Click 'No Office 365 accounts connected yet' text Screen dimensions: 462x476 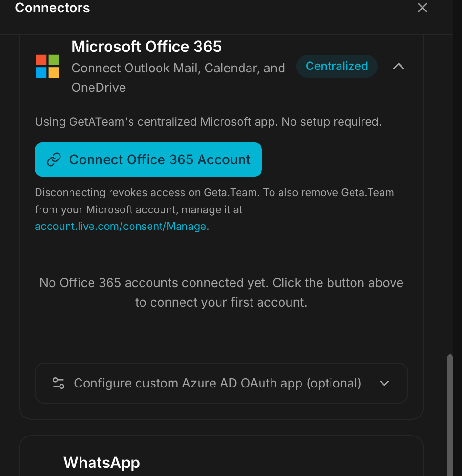(x=221, y=292)
